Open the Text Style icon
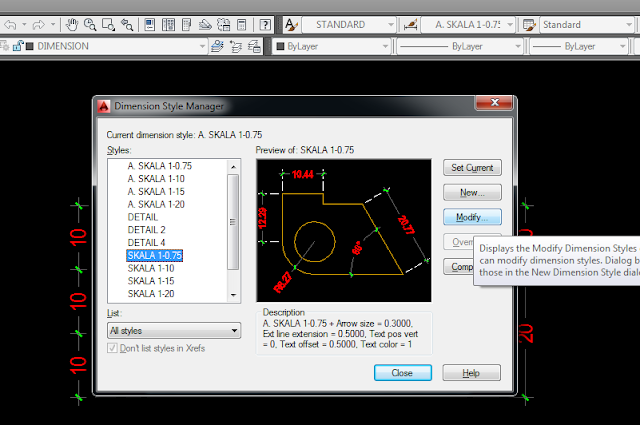Screen dimensions: 640x425 [x=291, y=25]
